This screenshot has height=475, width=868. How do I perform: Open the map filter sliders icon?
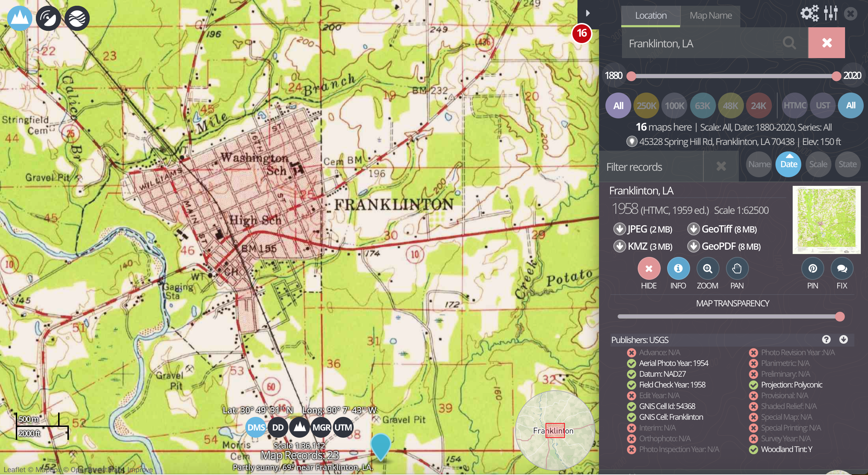coord(831,13)
